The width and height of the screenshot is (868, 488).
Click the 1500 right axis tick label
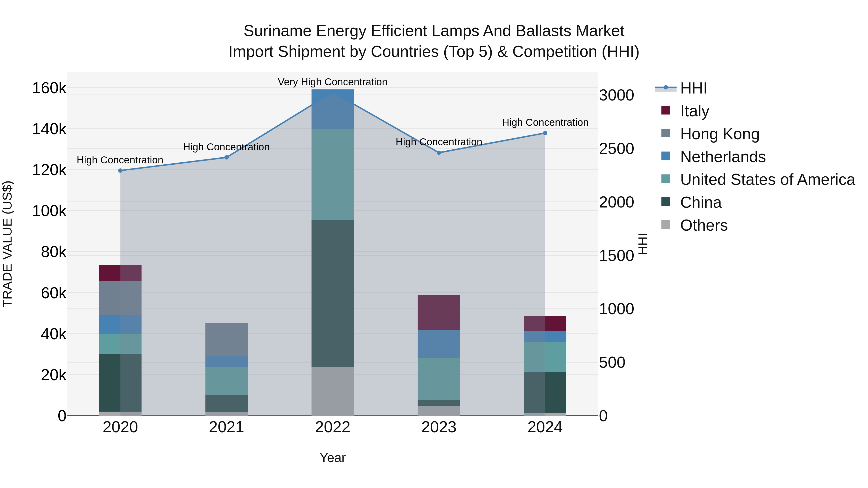tap(616, 256)
